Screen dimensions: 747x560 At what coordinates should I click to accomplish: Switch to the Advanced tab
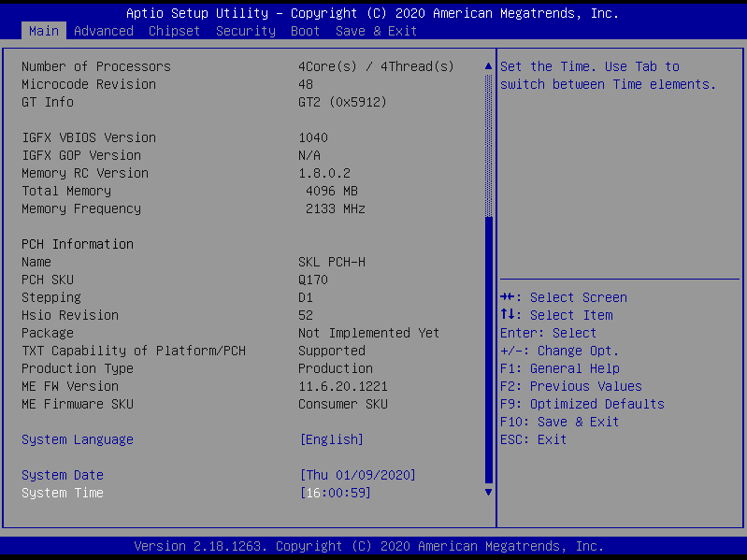[103, 31]
